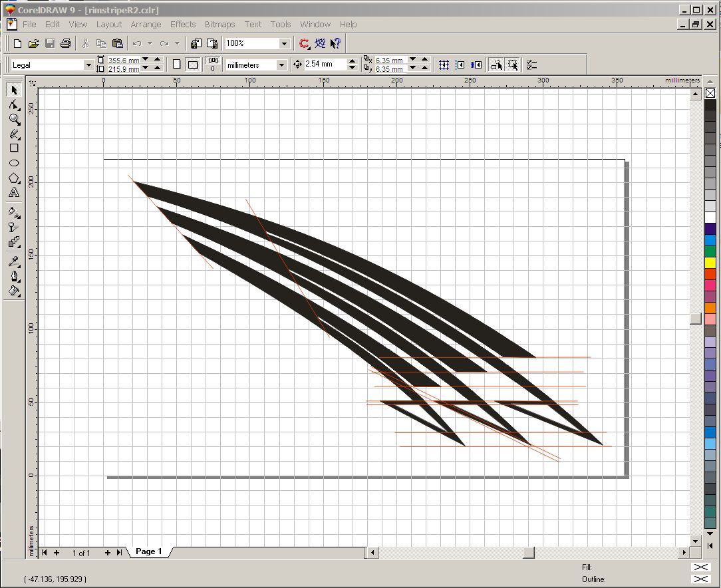Viewport: 721px width, 588px height.
Task: Open the Bitmaps menu
Action: click(x=219, y=25)
